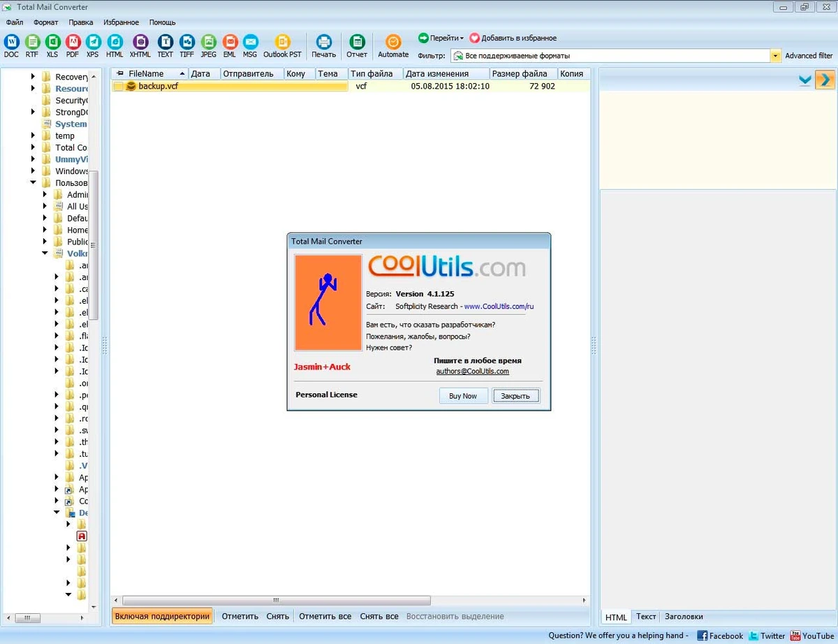Viewport: 838px width, 644px height.
Task: Convert to XPS format
Action: (92, 46)
